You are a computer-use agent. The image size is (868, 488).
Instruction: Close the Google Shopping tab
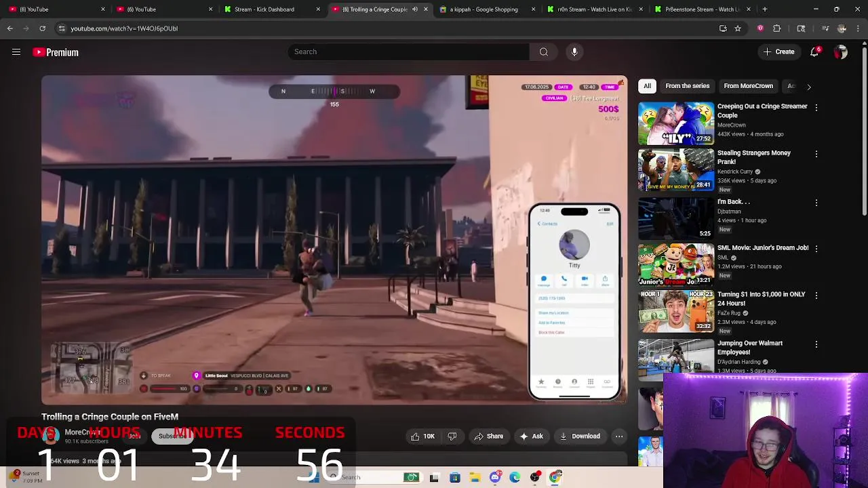pyautogui.click(x=533, y=9)
